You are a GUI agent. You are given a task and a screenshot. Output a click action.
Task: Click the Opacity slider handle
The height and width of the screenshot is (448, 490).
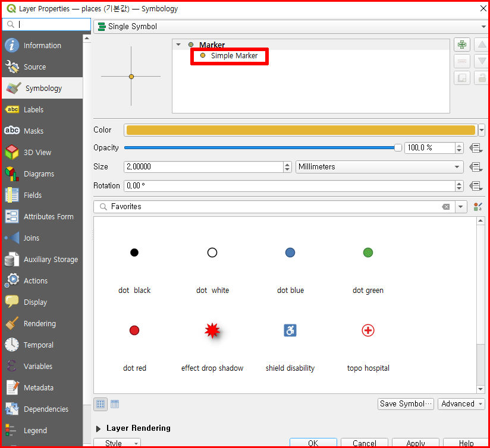(x=398, y=148)
